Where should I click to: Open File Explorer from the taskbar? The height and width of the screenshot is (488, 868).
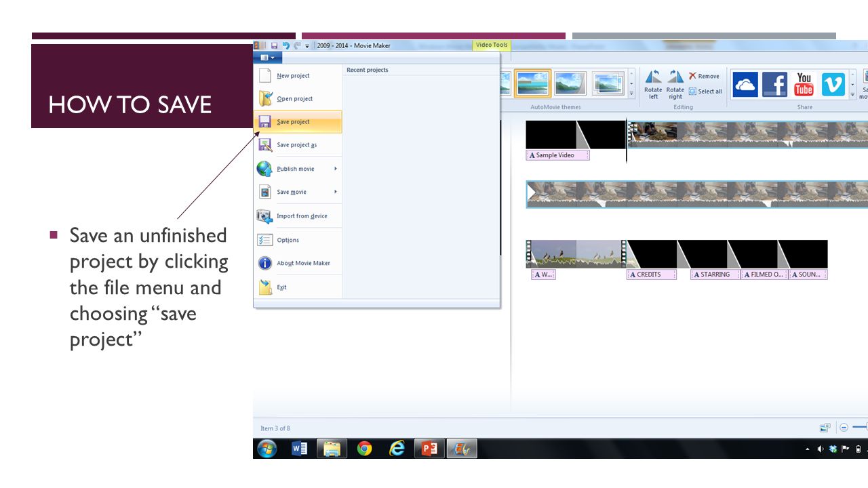point(332,449)
